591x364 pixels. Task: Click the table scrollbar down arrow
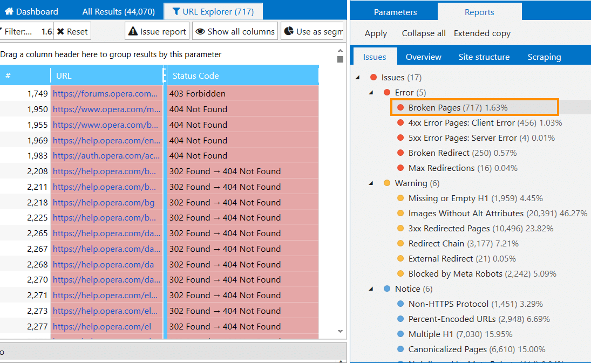tap(340, 331)
